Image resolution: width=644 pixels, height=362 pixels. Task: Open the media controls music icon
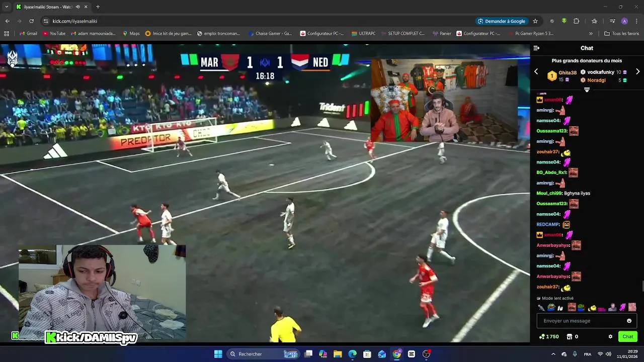tap(612, 21)
